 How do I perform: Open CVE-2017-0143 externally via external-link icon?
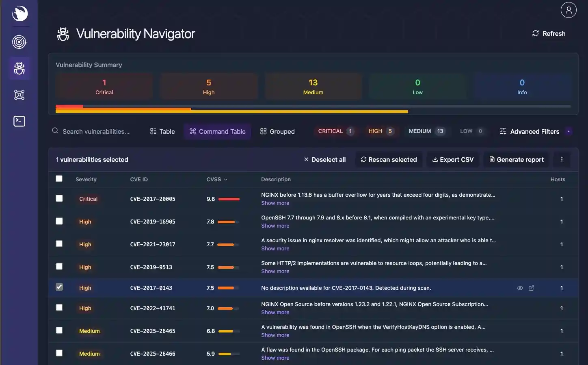click(x=532, y=288)
